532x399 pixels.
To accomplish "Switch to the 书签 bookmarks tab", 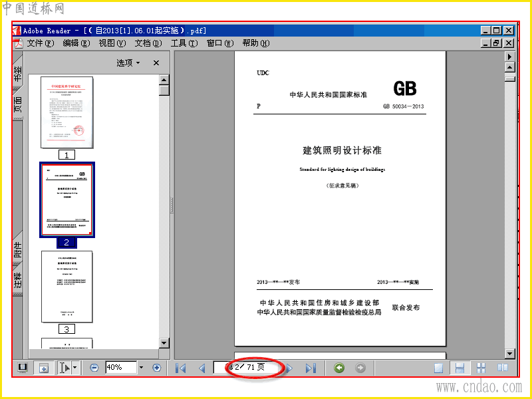I will [18, 72].
